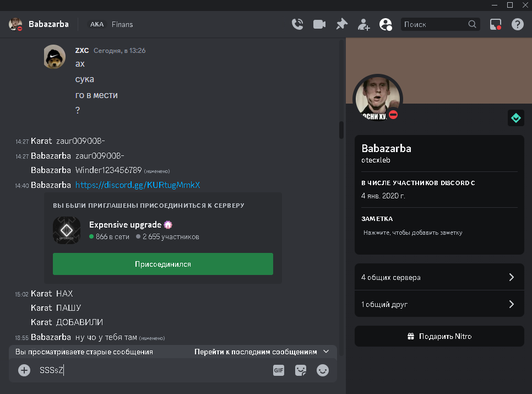Click Karat message ДОБАВИЛИ
This screenshot has height=394, width=532.
tap(79, 322)
